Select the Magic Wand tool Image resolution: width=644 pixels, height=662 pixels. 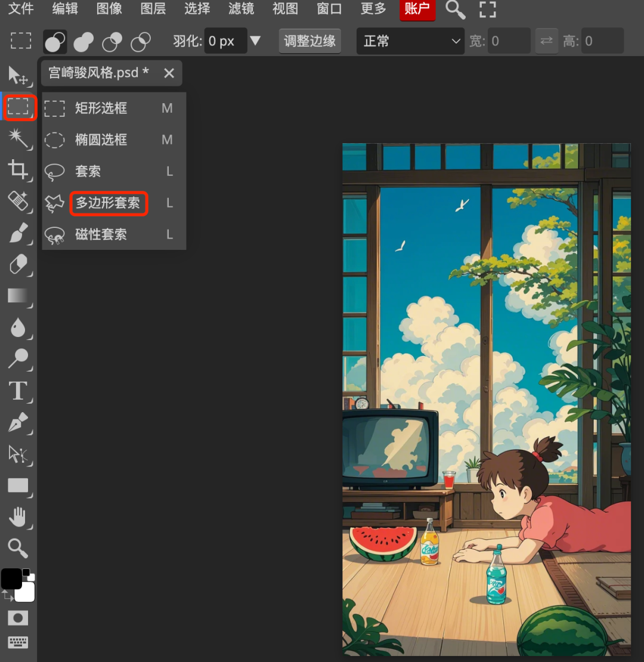[18, 138]
